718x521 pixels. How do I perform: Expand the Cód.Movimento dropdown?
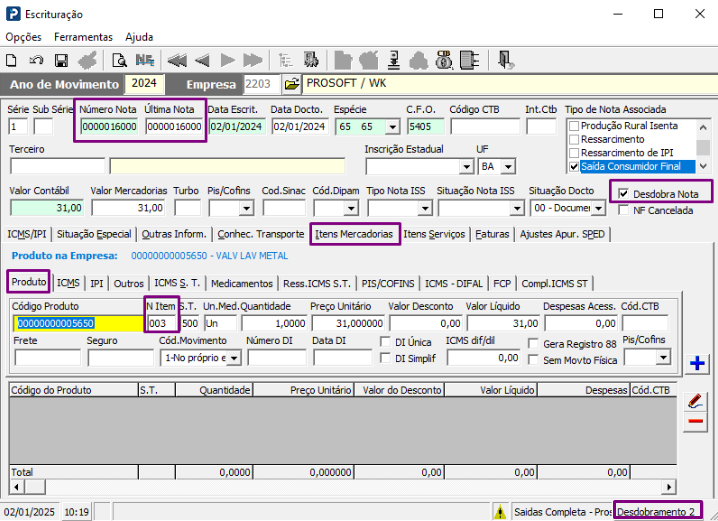[234, 358]
